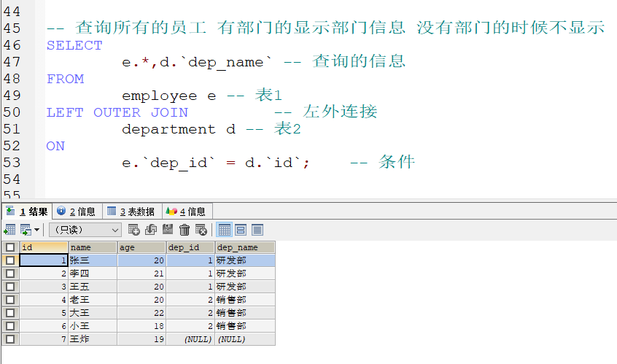The width and height of the screenshot is (617, 364).
Task: Select the name cell 张三
Action: coord(93,260)
